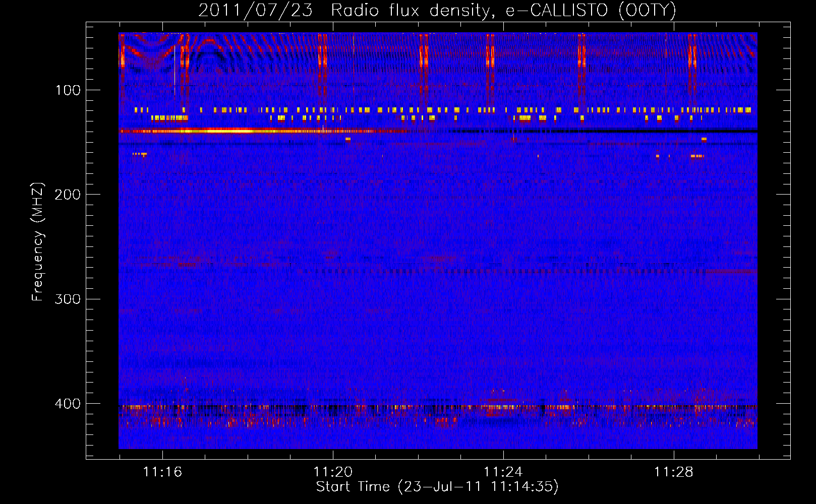Click the 11:28 time tick label
The image size is (816, 504).
point(674,472)
